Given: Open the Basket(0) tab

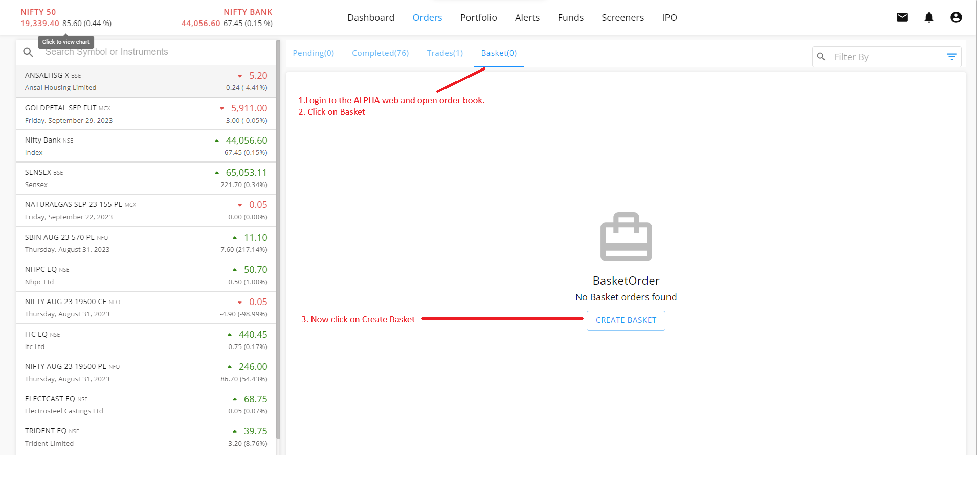Looking at the screenshot, I should coord(499,53).
